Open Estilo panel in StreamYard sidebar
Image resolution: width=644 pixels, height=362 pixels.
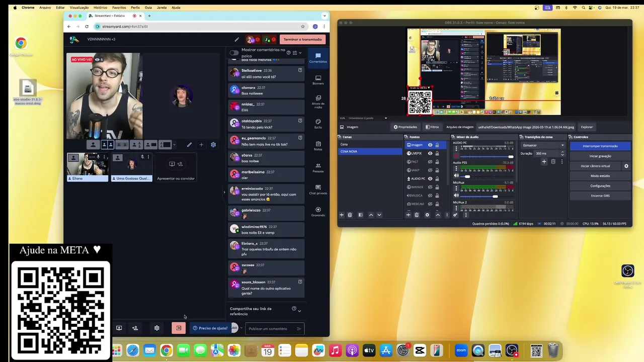[318, 124]
